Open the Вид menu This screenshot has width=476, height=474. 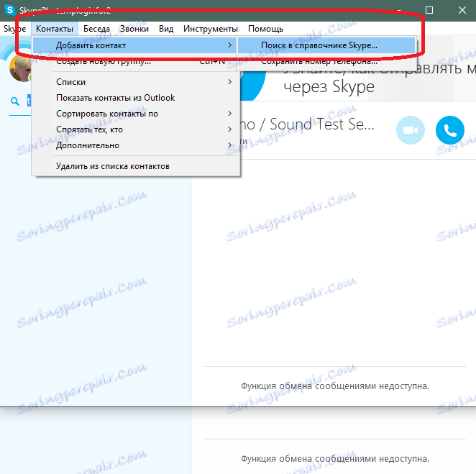pos(166,29)
